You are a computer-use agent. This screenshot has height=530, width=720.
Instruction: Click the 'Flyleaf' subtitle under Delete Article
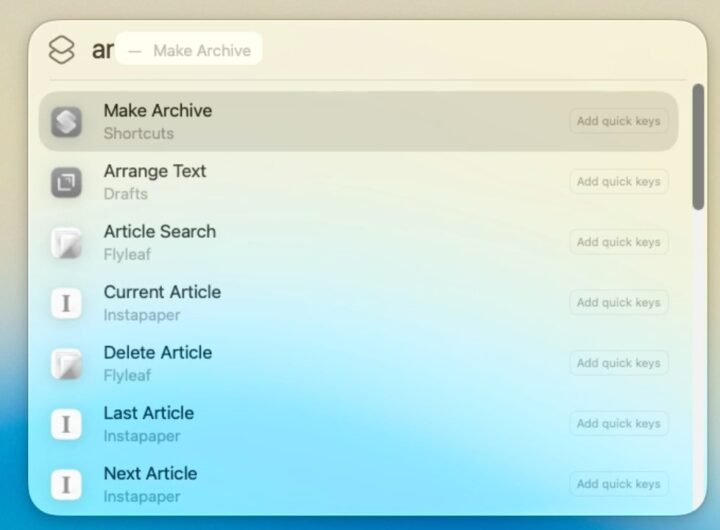pos(127,376)
